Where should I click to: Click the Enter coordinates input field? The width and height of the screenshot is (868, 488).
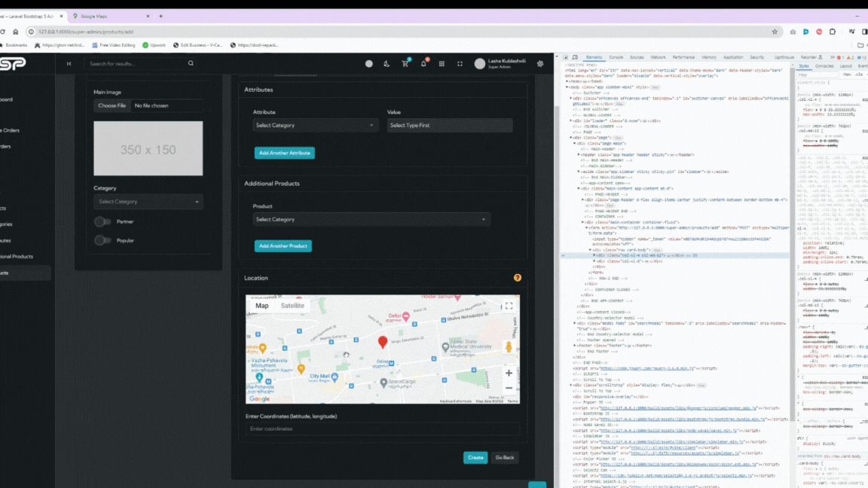(383, 429)
